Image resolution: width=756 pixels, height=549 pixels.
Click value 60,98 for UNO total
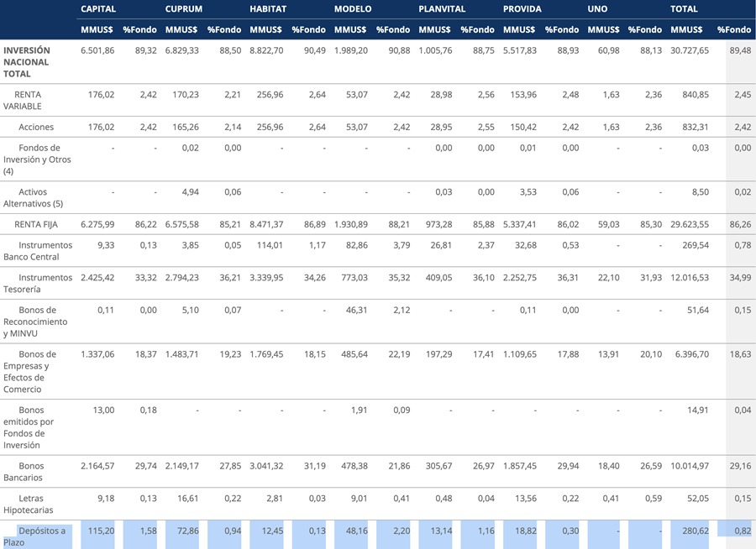[x=608, y=50]
